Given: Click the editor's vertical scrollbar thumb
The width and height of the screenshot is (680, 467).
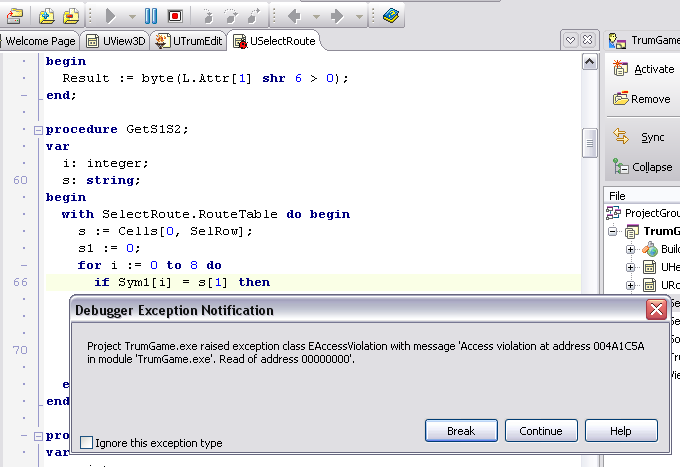Looking at the screenshot, I should click(590, 144).
